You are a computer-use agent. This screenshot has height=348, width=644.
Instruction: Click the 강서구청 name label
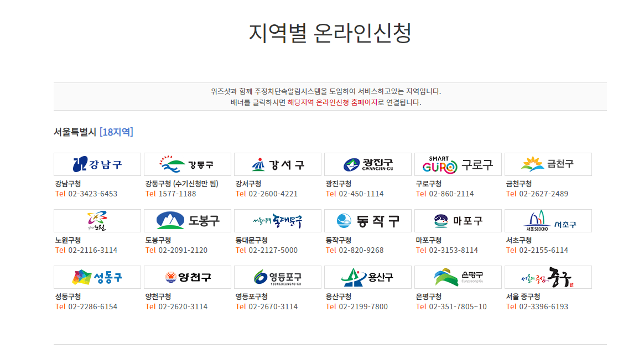(x=248, y=184)
